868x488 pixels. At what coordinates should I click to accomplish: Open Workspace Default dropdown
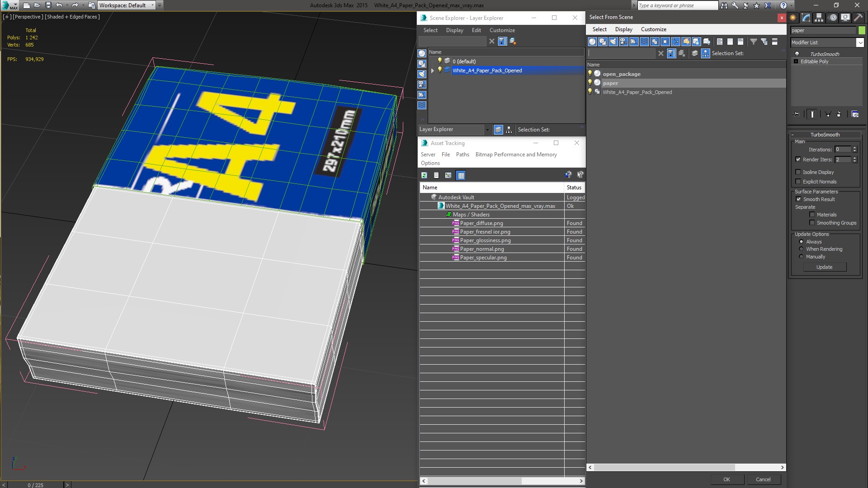coord(152,5)
